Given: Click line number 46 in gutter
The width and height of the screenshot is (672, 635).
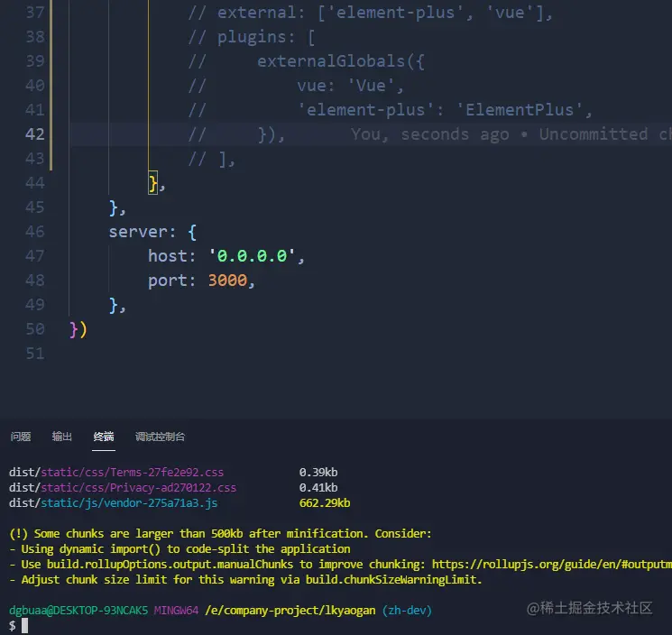Looking at the screenshot, I should (x=35, y=232).
